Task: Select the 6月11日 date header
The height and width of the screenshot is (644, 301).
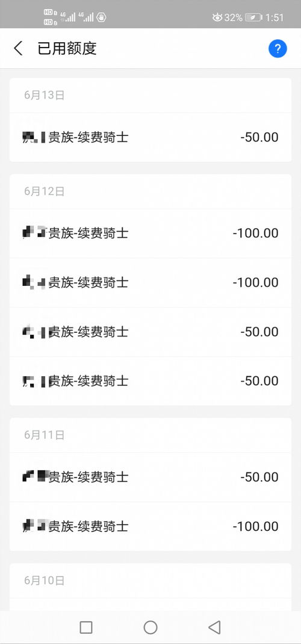Action: (45, 435)
